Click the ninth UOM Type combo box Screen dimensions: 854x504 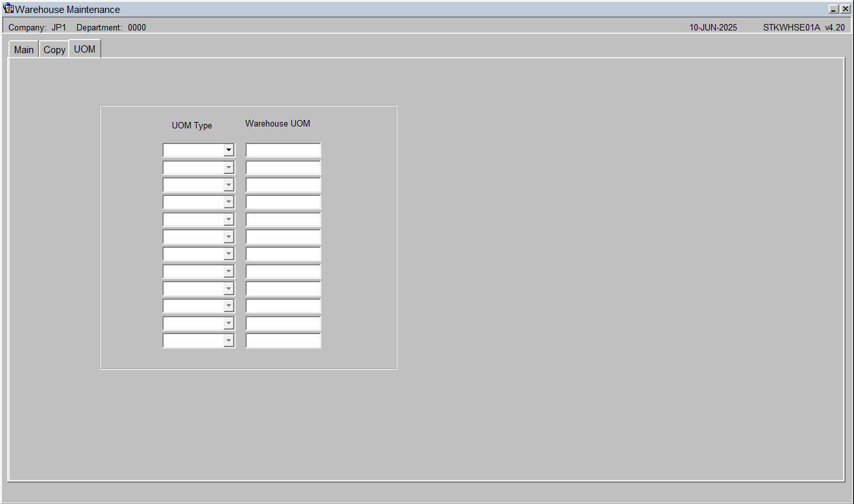(199, 289)
